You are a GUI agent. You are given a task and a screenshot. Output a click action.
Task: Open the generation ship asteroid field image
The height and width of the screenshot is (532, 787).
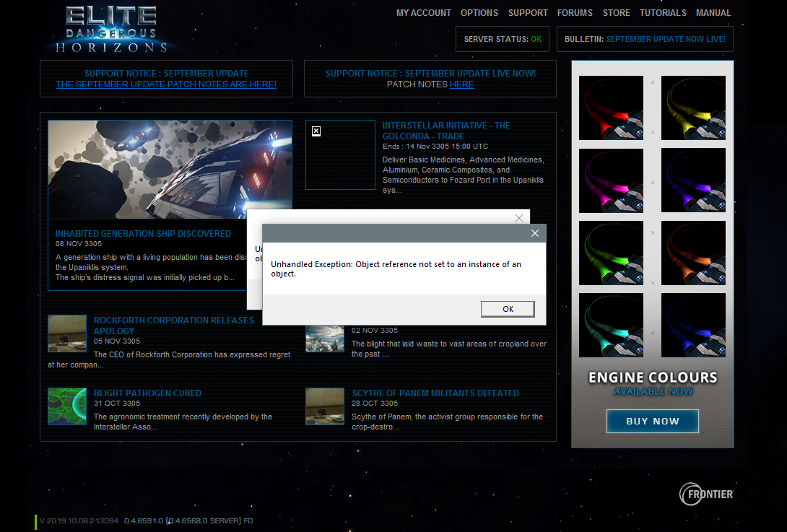click(170, 169)
